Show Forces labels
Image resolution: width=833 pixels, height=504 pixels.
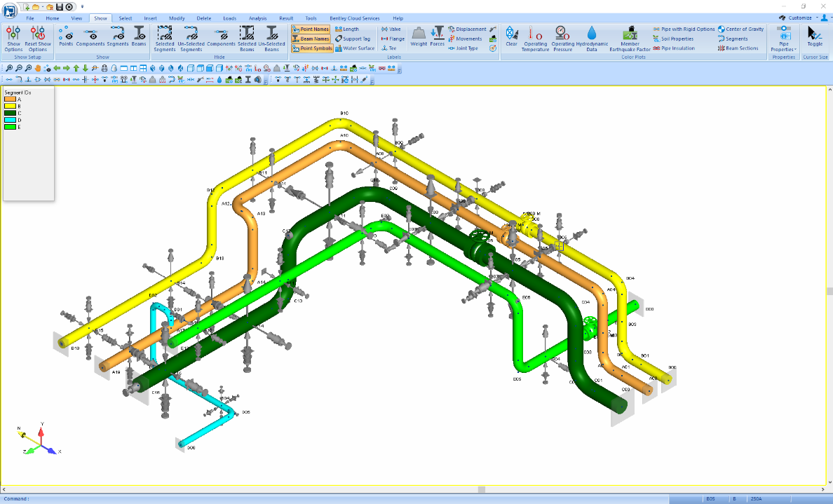pyautogui.click(x=438, y=36)
